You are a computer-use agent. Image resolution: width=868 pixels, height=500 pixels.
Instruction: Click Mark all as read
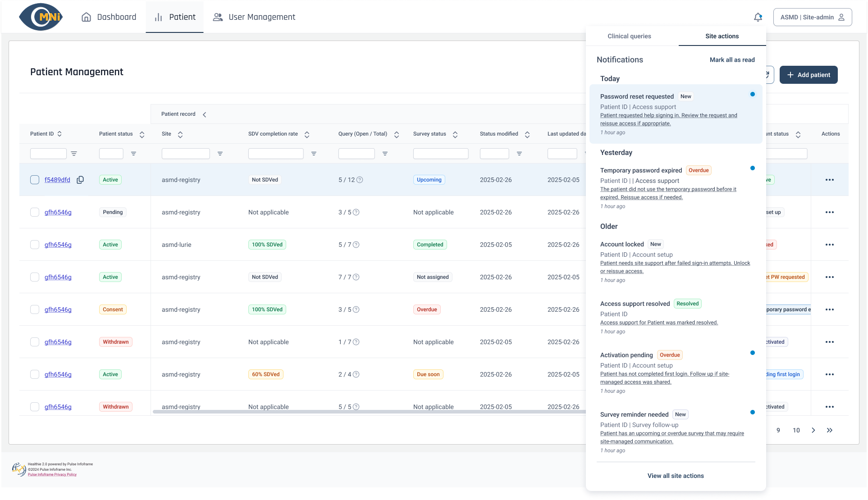pyautogui.click(x=732, y=60)
